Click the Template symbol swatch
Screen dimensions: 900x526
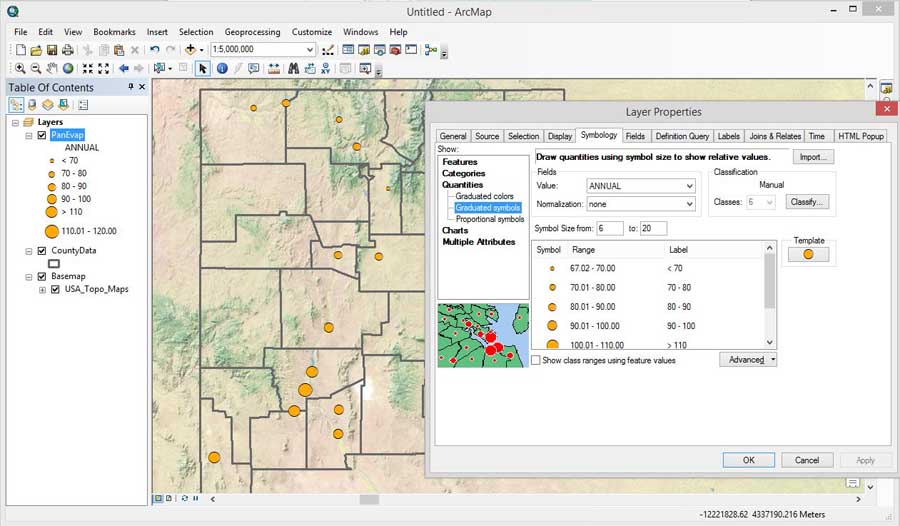(808, 254)
